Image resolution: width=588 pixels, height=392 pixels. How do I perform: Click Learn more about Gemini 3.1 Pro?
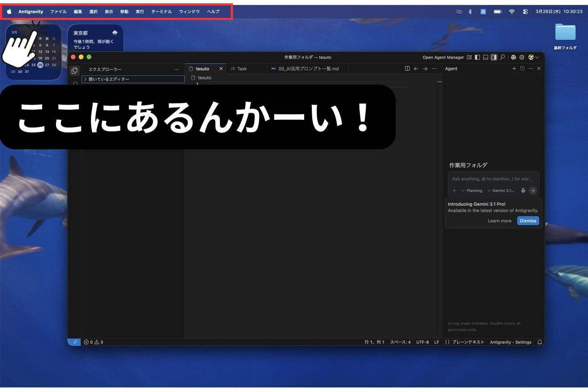tap(500, 221)
